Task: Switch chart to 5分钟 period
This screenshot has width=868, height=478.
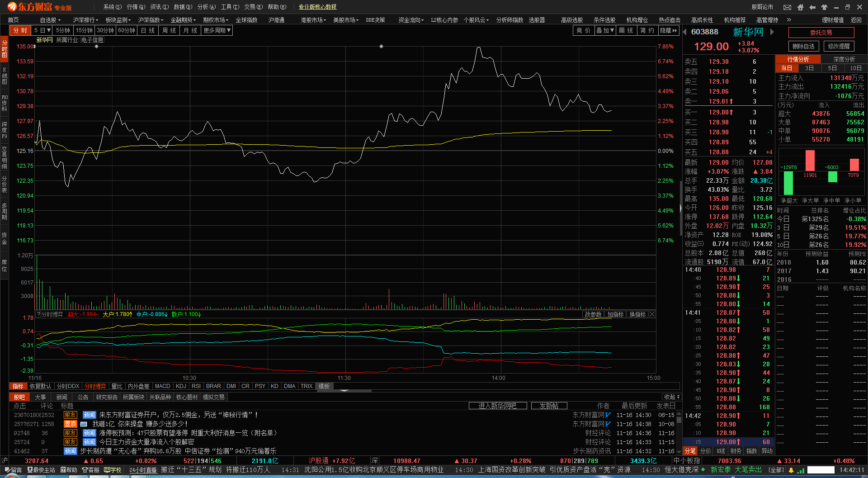Action: tap(63, 30)
